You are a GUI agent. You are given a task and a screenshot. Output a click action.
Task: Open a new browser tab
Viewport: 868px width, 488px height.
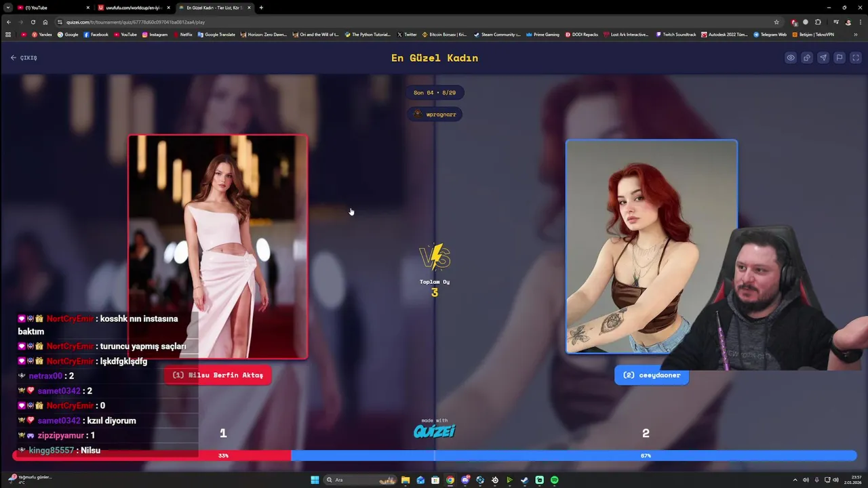(x=261, y=7)
